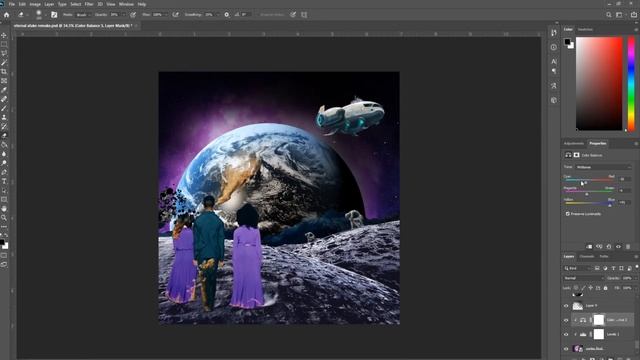The height and width of the screenshot is (360, 640).
Task: Open the Image menu
Action: 35,4
